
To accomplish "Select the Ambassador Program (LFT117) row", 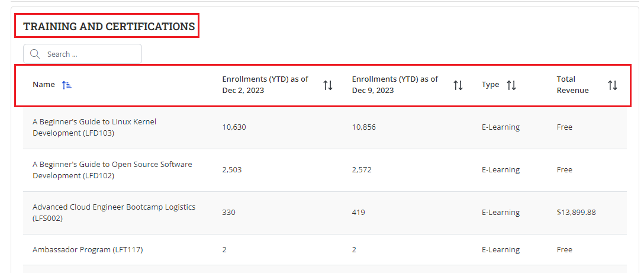I will click(88, 250).
